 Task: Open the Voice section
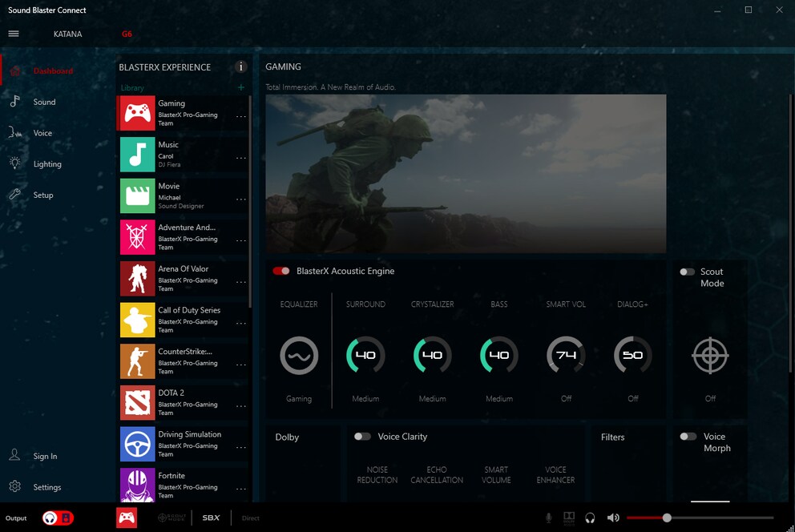42,133
